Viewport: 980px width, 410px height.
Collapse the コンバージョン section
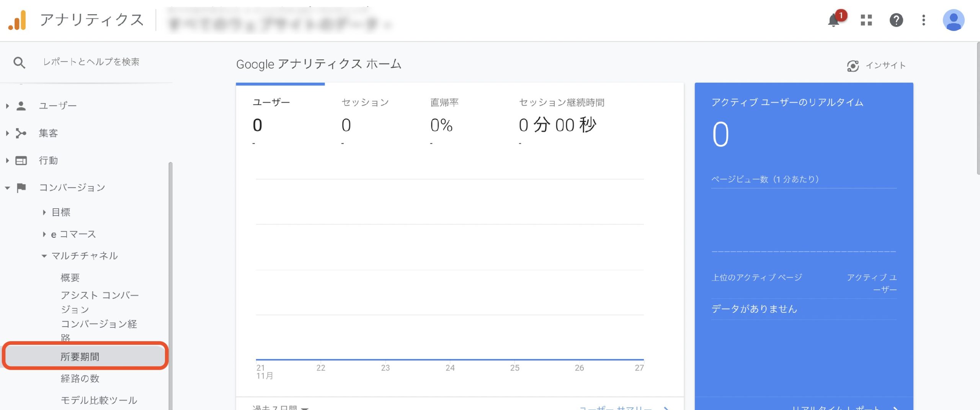pyautogui.click(x=7, y=188)
